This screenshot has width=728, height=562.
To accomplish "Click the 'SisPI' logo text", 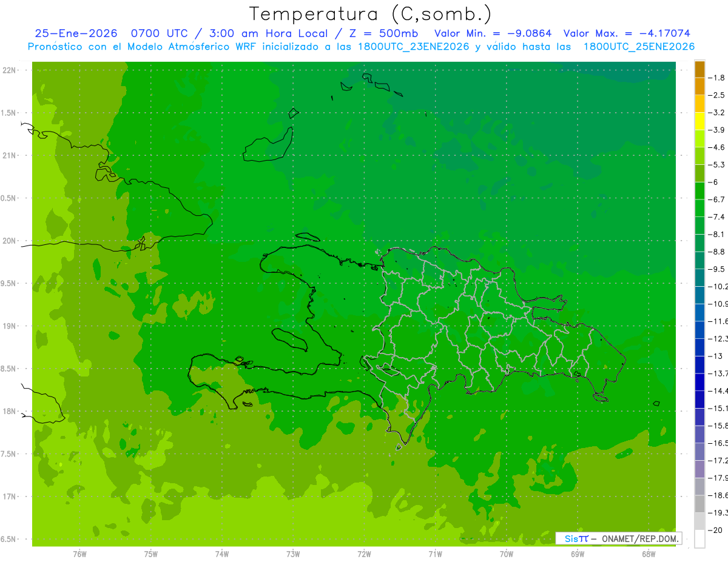I will pyautogui.click(x=576, y=538).
